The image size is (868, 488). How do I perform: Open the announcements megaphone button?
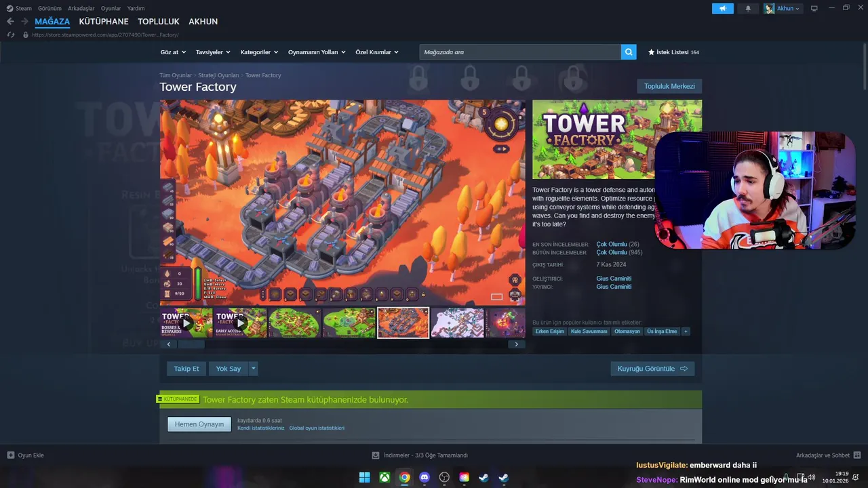point(723,8)
